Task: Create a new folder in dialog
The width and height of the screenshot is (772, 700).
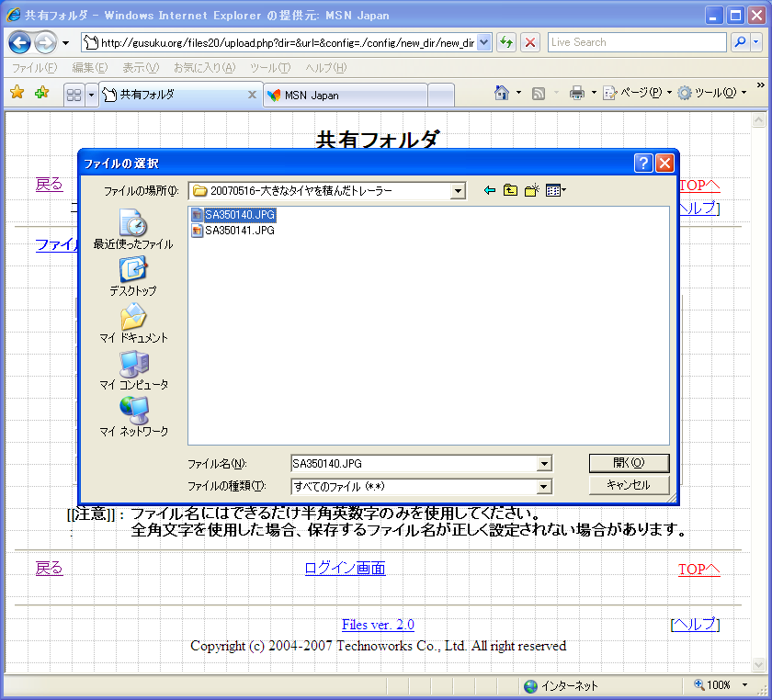Action: tap(532, 190)
